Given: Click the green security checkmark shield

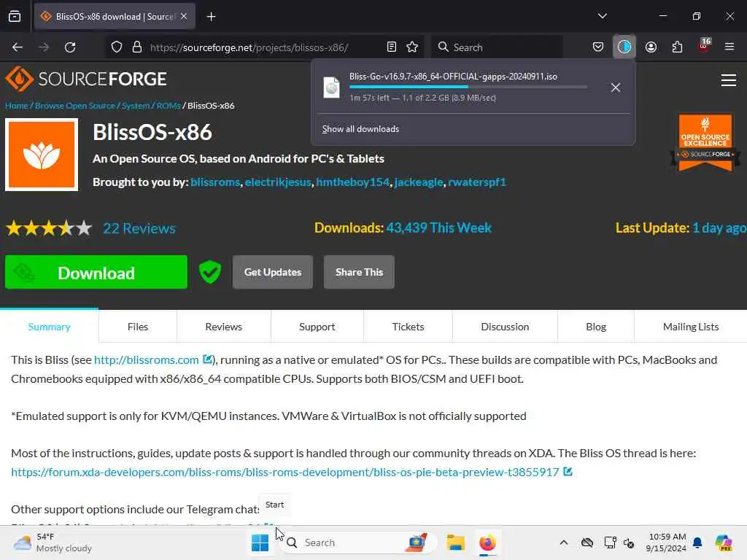Looking at the screenshot, I should (210, 272).
